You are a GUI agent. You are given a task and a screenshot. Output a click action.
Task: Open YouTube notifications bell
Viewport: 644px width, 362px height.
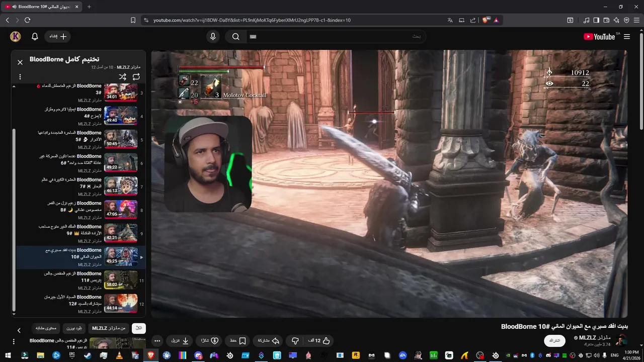[x=35, y=37]
